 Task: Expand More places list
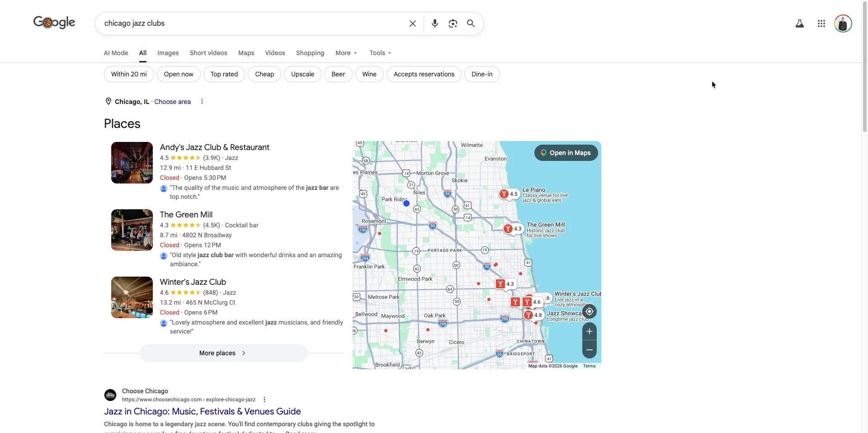[224, 353]
